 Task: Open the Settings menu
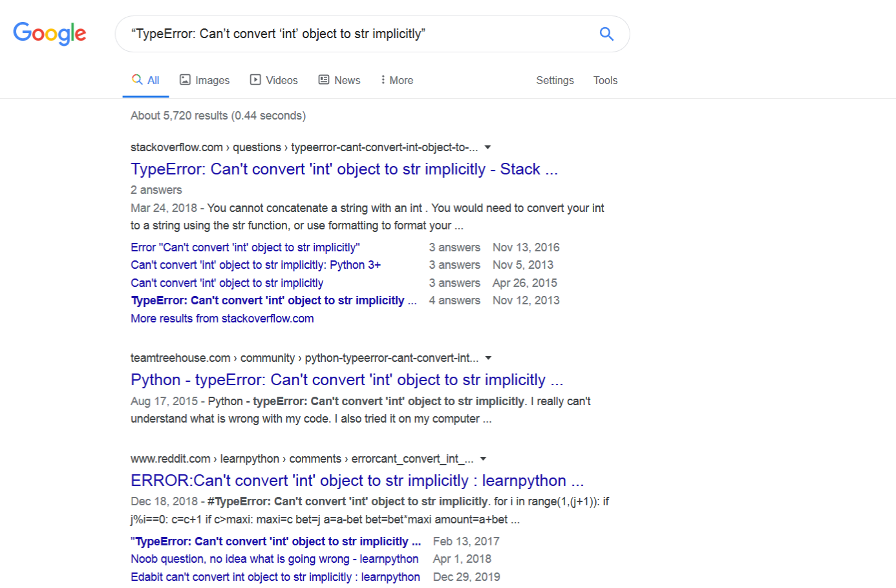coord(555,80)
